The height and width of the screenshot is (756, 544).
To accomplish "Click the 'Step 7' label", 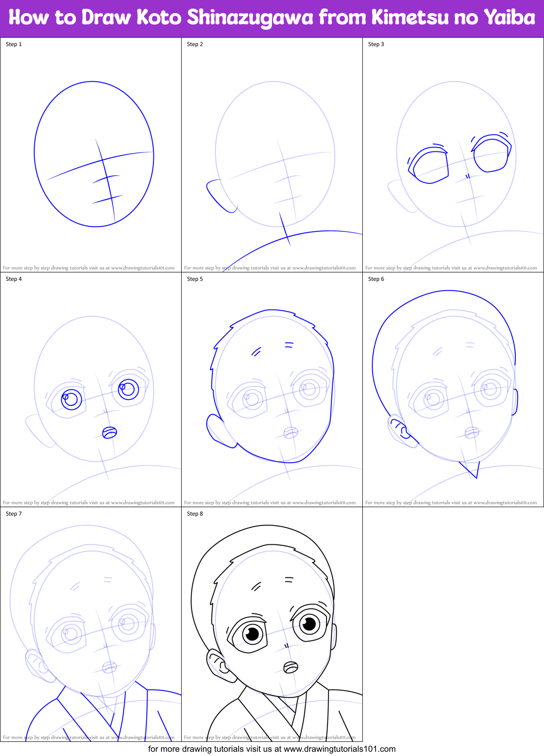I will [14, 514].
